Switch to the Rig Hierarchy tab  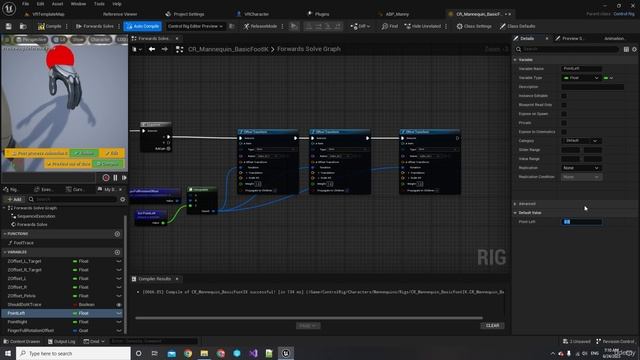(11, 189)
